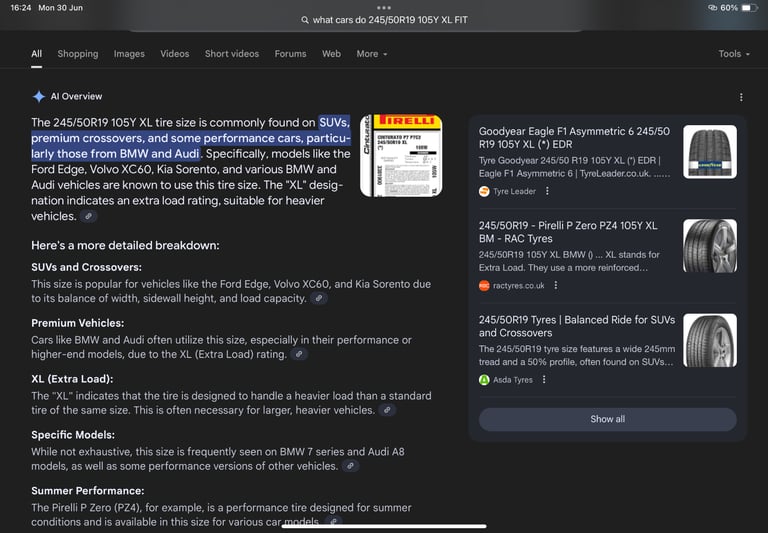The width and height of the screenshot is (768, 533).
Task: Expand the More search filters dropdown
Action: (x=372, y=54)
